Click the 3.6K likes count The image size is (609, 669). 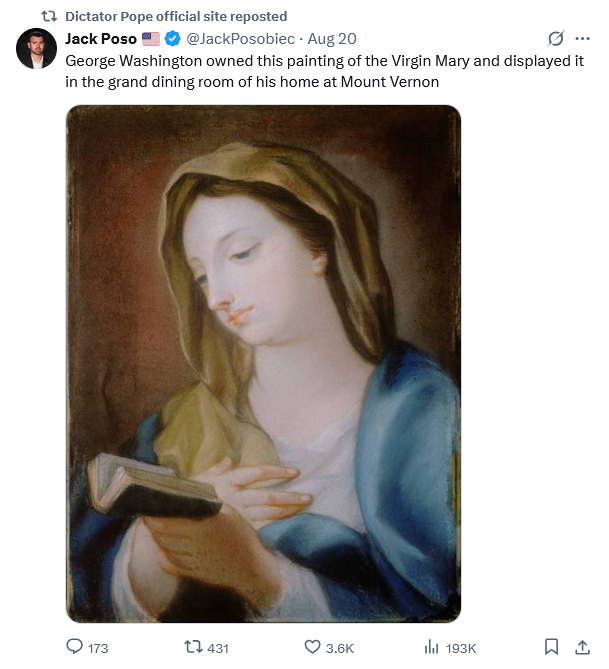pyautogui.click(x=340, y=648)
